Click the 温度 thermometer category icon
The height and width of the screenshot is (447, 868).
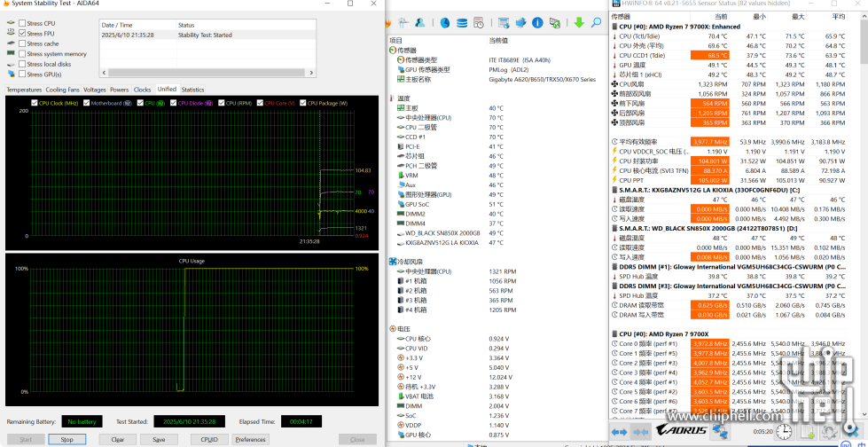[x=393, y=98]
